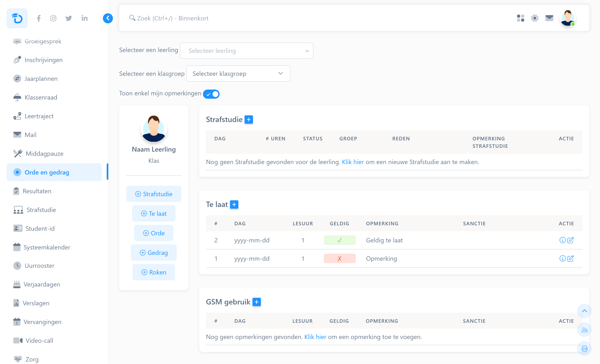Image resolution: width=600 pixels, height=364 pixels.
Task: Collapse the sidebar with blue arrow button
Action: click(x=108, y=18)
